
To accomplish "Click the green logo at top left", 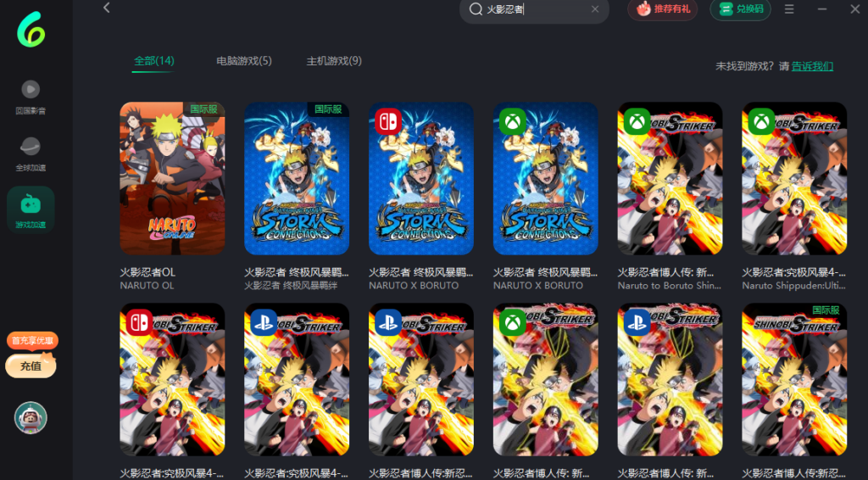I will click(x=31, y=30).
